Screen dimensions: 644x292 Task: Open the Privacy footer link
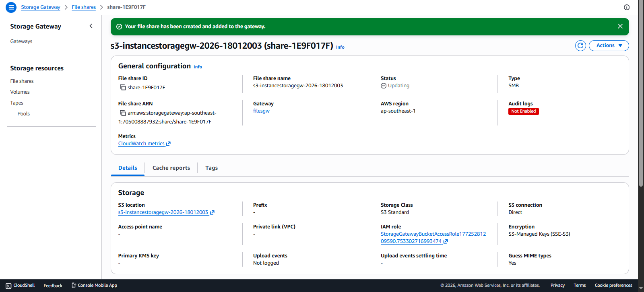pyautogui.click(x=557, y=286)
